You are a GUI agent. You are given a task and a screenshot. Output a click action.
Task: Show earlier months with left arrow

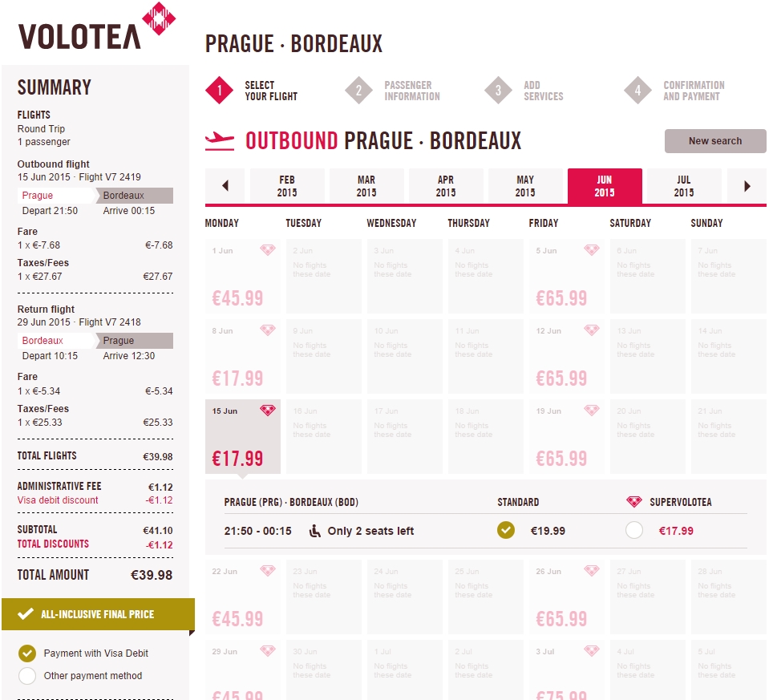tap(225, 186)
